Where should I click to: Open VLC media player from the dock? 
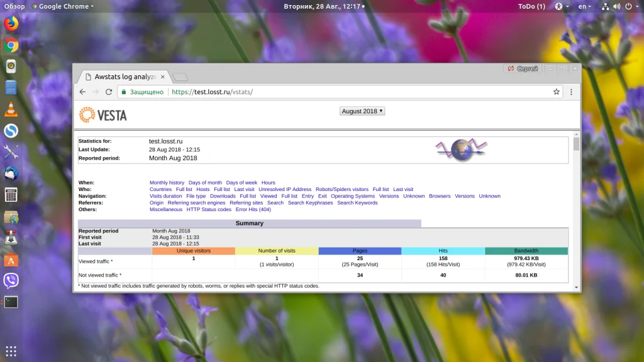point(11,109)
